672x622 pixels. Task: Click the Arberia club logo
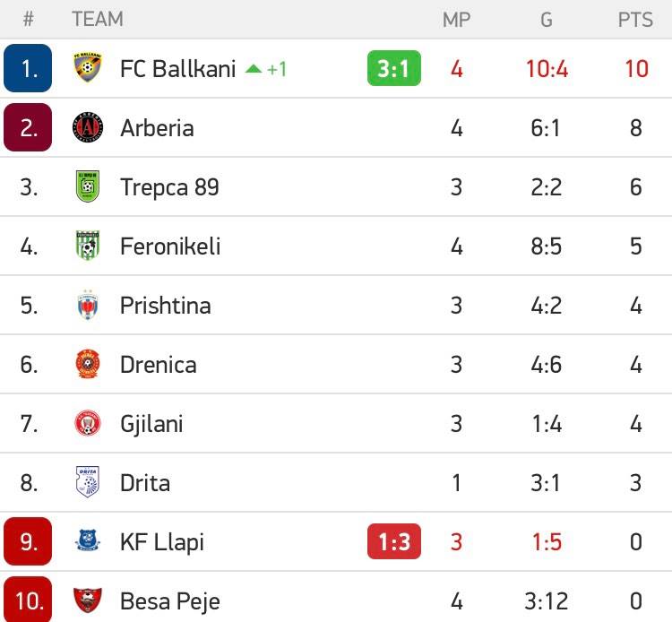[88, 127]
